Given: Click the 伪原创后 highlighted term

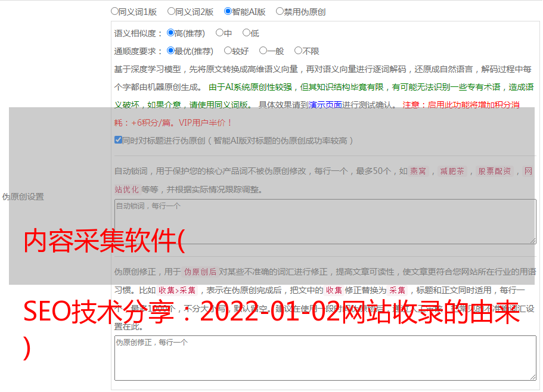Looking at the screenshot, I should (x=200, y=272).
